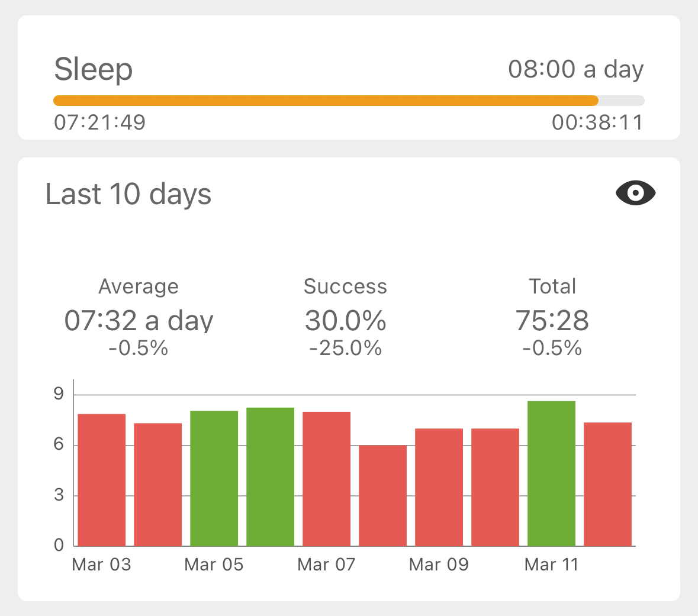This screenshot has width=698, height=616.
Task: Tap the Success 30.0% stat
Action: tap(345, 320)
